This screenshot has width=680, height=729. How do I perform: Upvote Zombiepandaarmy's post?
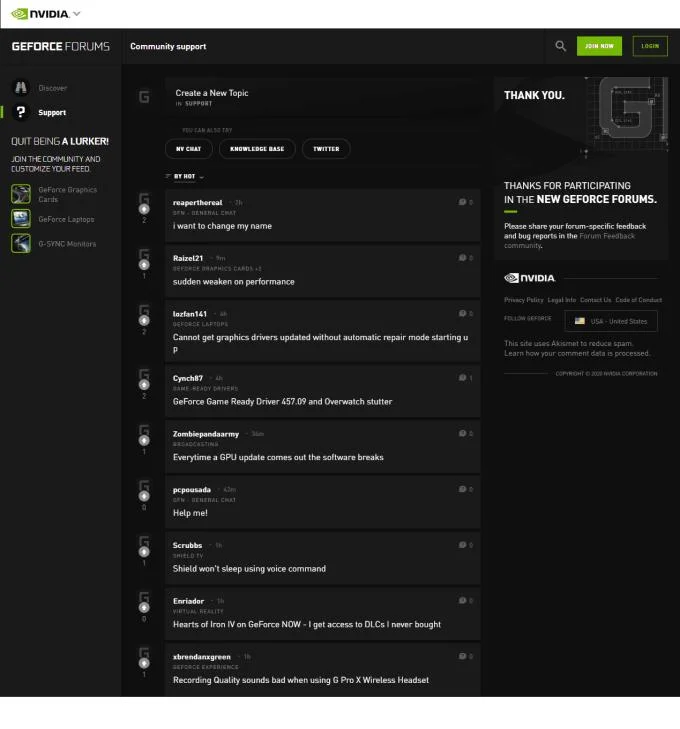click(144, 441)
